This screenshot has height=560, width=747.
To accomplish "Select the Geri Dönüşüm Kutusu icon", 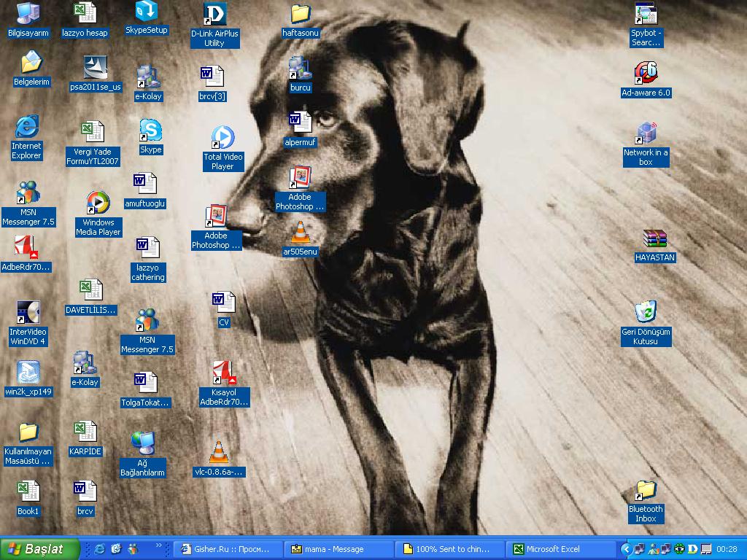I will [x=646, y=313].
